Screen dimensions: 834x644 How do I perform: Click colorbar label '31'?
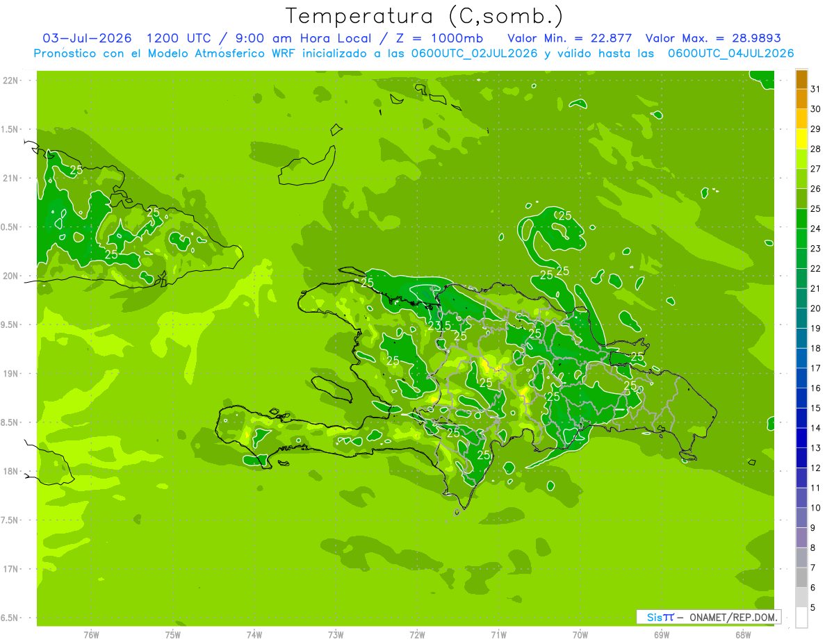pyautogui.click(x=816, y=89)
